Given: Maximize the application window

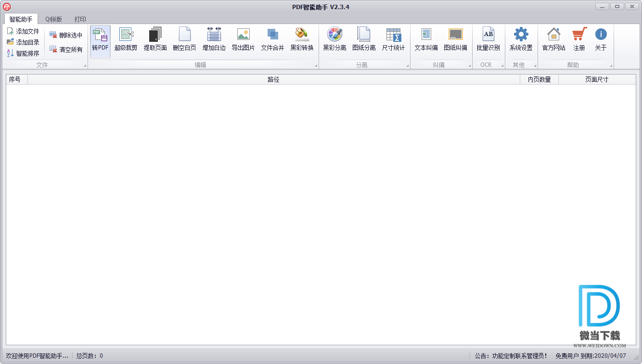Looking at the screenshot, I should pyautogui.click(x=617, y=6).
